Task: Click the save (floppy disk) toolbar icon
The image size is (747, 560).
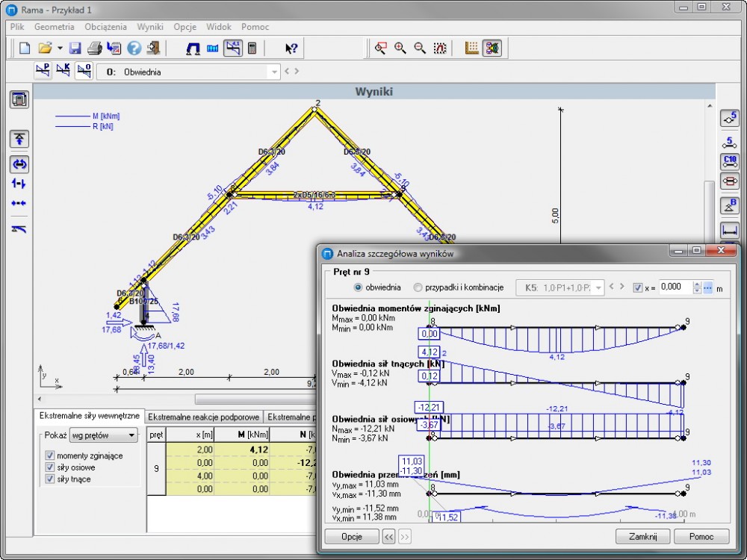Action: point(75,49)
